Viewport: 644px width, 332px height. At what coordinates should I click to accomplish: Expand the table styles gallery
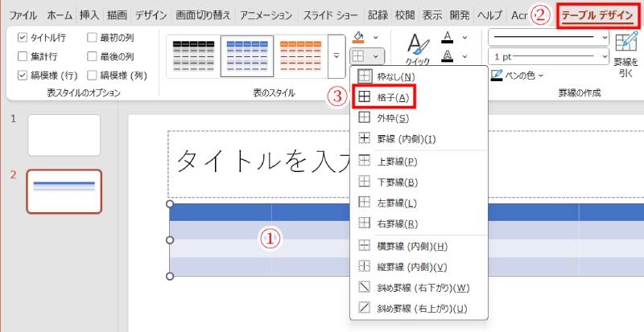coord(336,55)
